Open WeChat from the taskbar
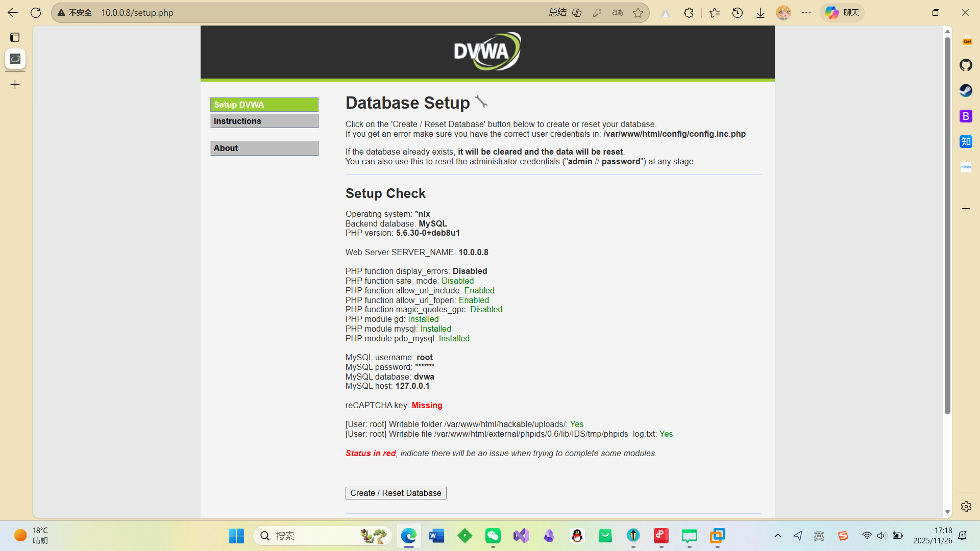980x551 pixels. tap(493, 536)
